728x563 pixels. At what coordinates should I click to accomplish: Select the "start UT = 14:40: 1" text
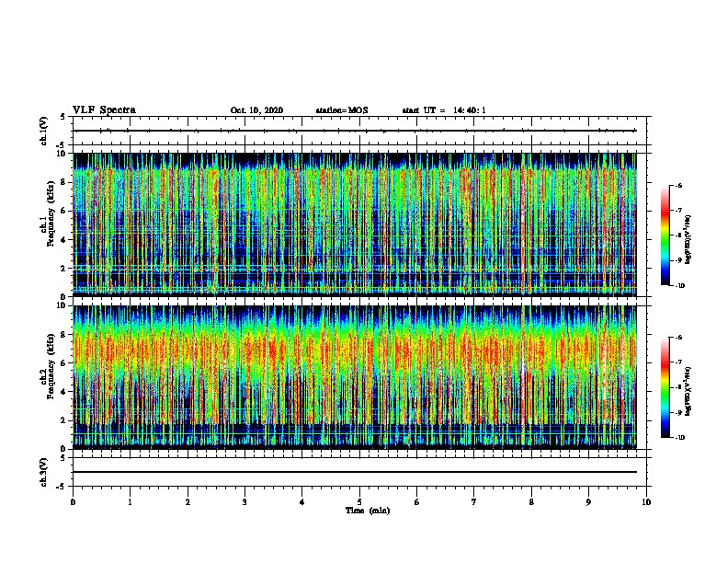point(444,110)
